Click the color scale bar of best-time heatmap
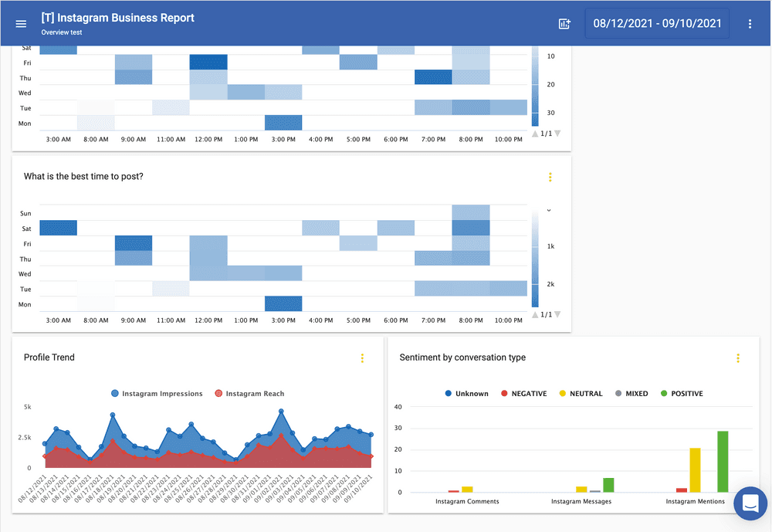Image resolution: width=772 pixels, height=532 pixels. coord(535,259)
